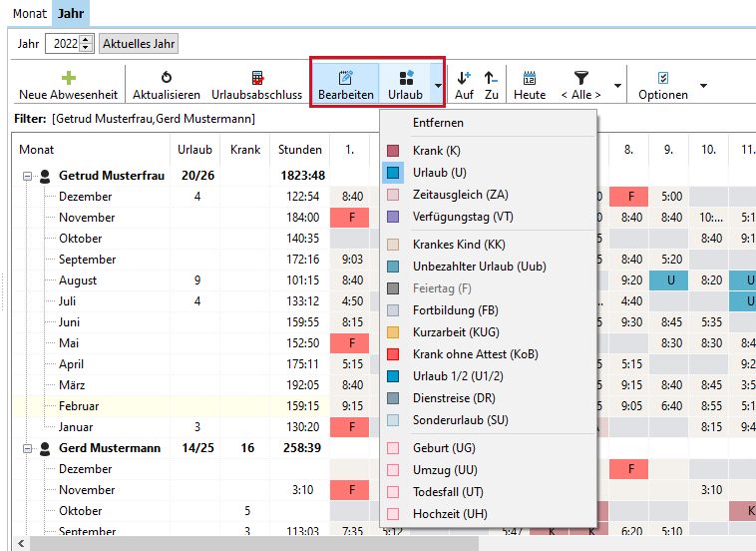Increase the year with stepper up arrow
The image size is (756, 551).
point(86,40)
